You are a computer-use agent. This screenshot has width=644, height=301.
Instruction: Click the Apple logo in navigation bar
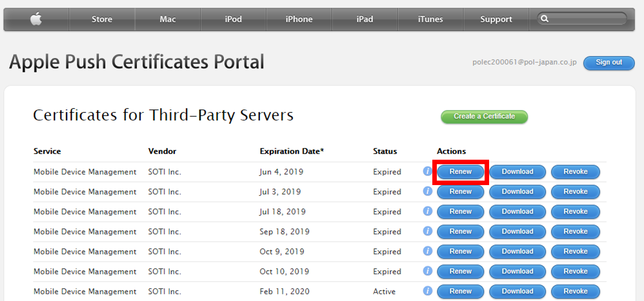pos(36,19)
